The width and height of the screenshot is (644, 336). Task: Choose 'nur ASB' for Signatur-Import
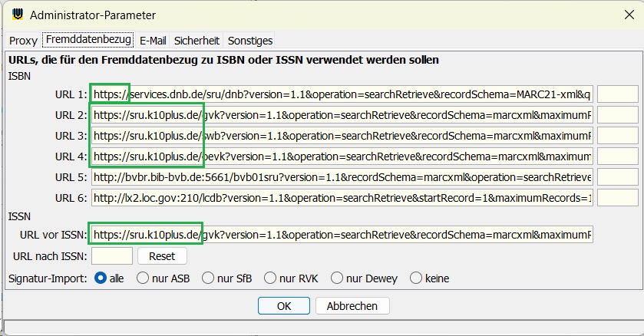tap(143, 278)
